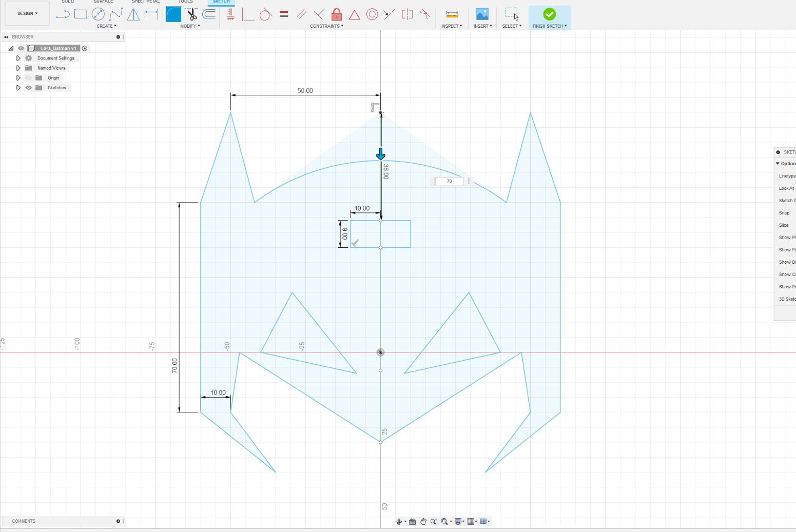Show the hidden Origin folder
Viewport: 796px width, 532px height.
coord(29,78)
